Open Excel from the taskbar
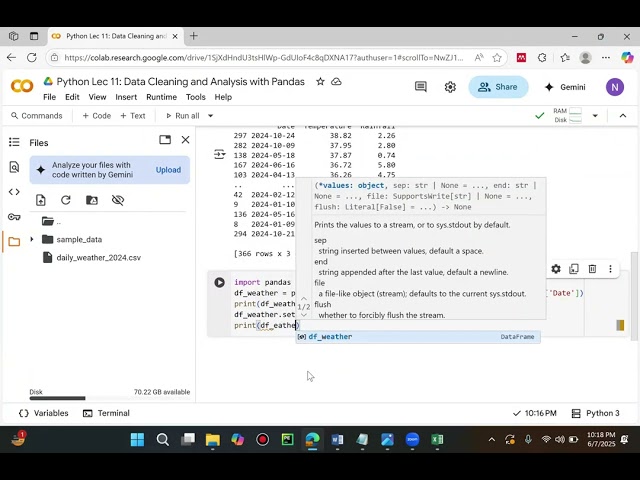Screen dimensions: 640x480 tap(437, 440)
